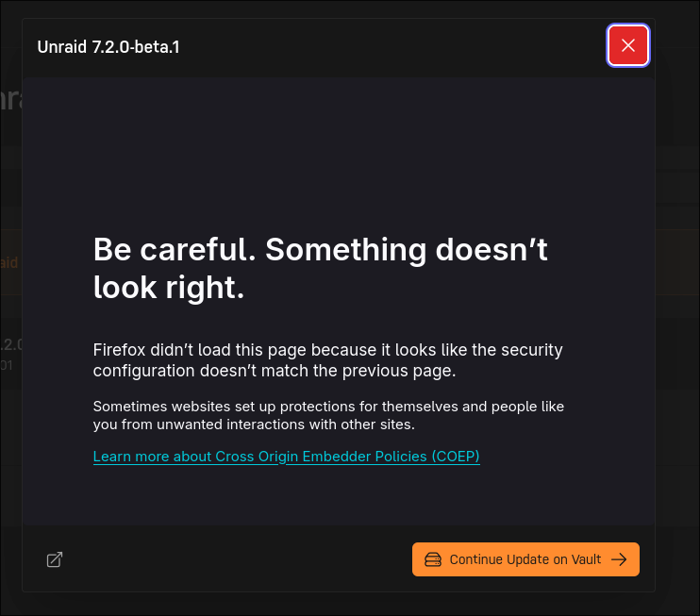700x616 pixels.
Task: Click Continue Update on Vault text
Action: point(525,559)
